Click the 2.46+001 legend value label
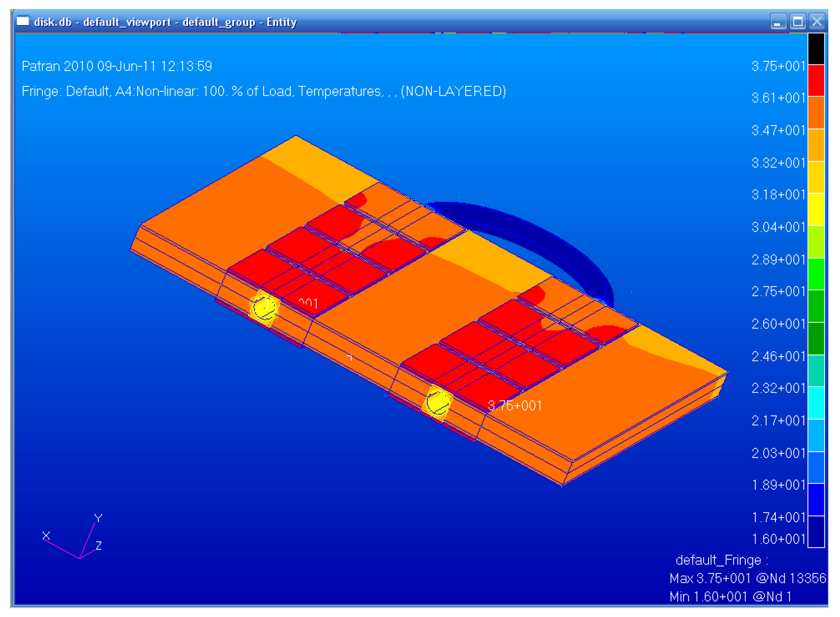Image resolution: width=840 pixels, height=617 pixels. point(778,357)
